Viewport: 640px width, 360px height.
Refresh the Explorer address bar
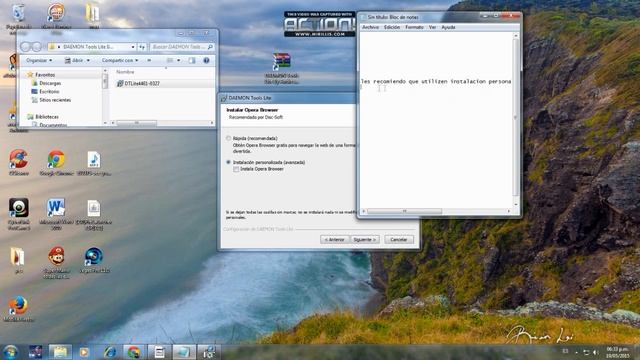(142, 47)
